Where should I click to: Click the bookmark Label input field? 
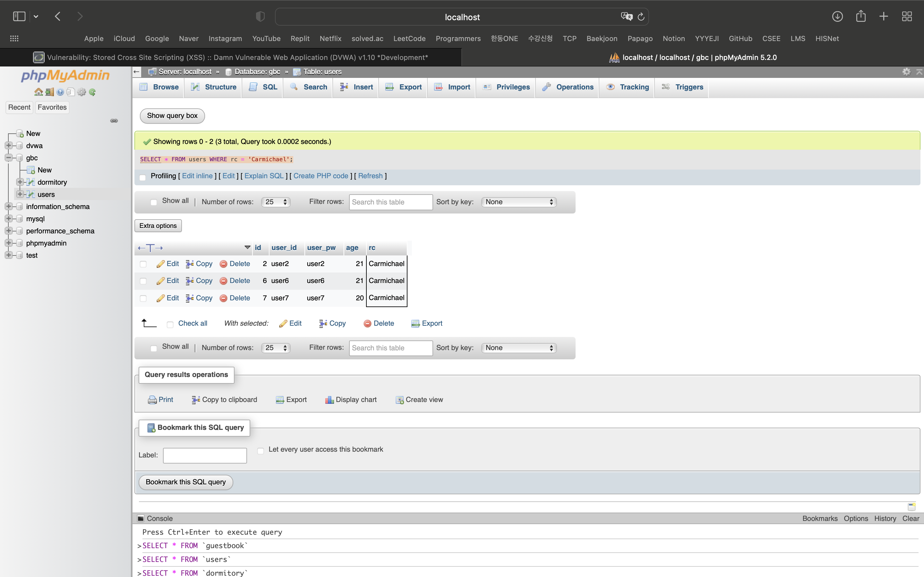point(205,455)
